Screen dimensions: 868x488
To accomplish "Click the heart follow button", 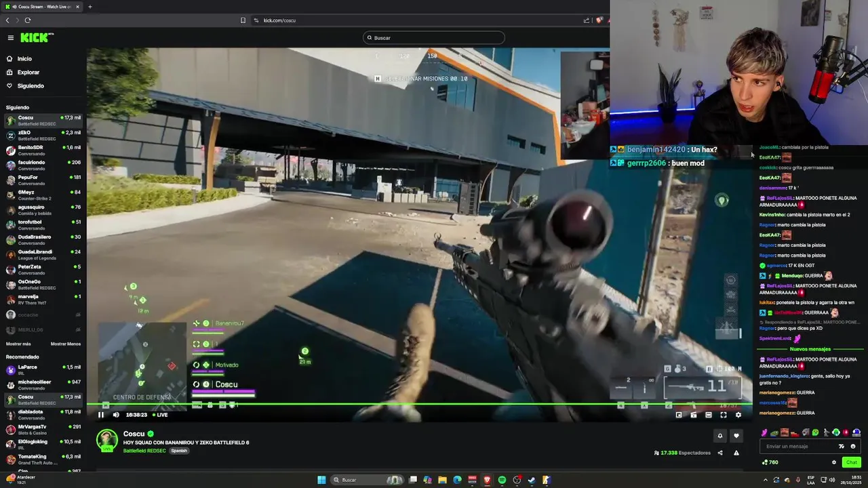I will (x=736, y=436).
